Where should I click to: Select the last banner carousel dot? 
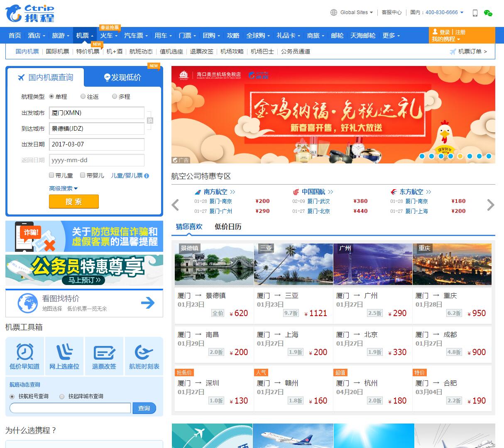click(x=489, y=156)
